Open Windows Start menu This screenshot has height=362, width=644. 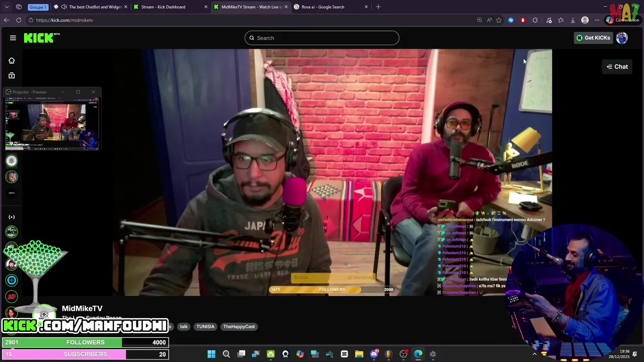click(211, 354)
